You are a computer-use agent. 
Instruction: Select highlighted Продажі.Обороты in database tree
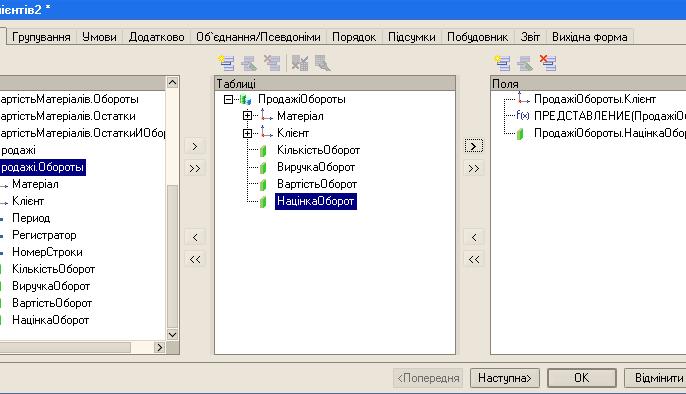(42, 167)
